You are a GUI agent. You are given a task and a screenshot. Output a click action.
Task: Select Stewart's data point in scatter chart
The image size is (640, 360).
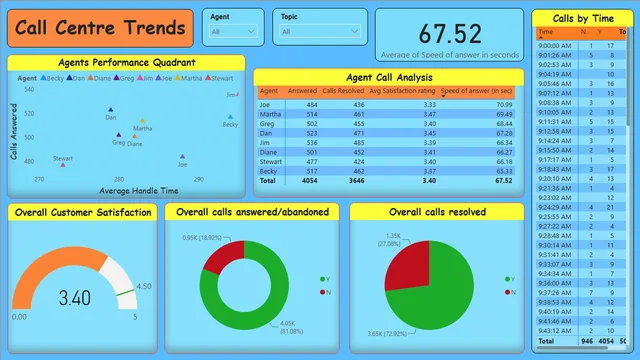pyautogui.click(x=63, y=165)
